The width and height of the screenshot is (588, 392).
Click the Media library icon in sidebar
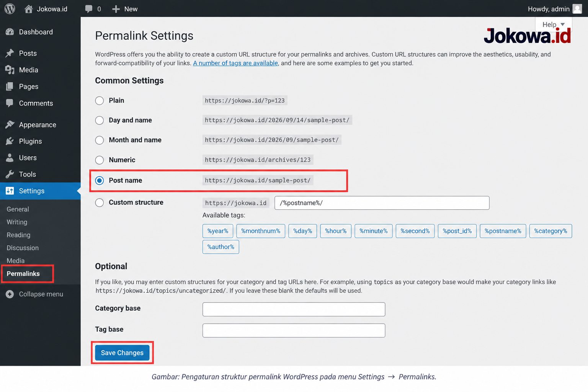click(10, 70)
